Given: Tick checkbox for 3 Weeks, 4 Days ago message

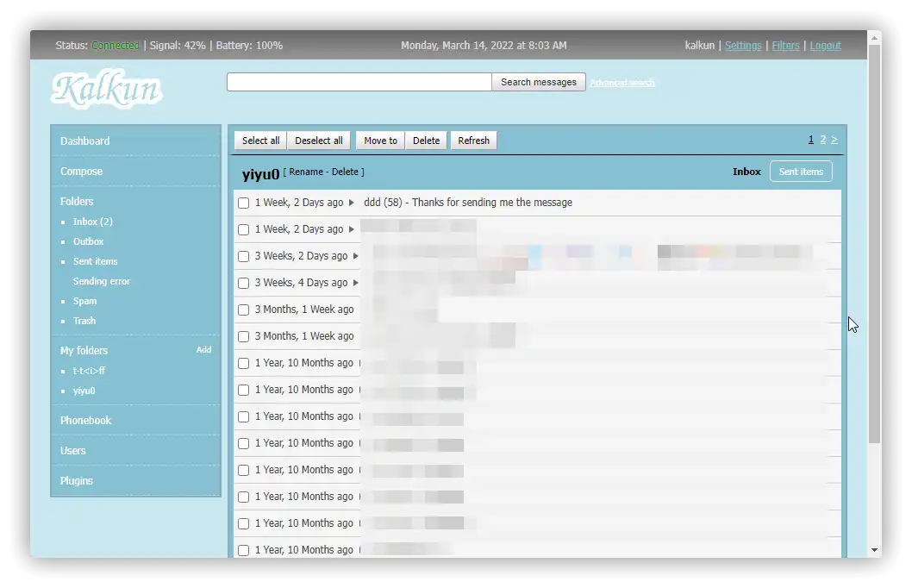Looking at the screenshot, I should pyautogui.click(x=244, y=284).
